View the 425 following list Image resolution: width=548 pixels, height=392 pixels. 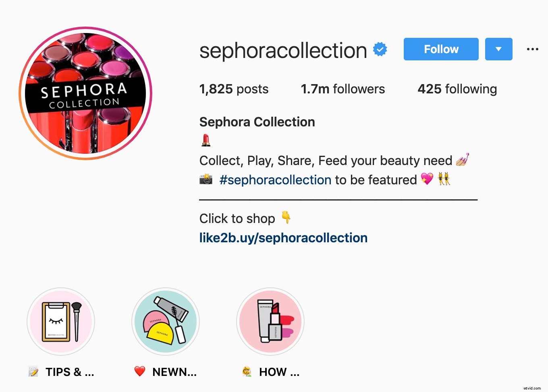point(457,89)
